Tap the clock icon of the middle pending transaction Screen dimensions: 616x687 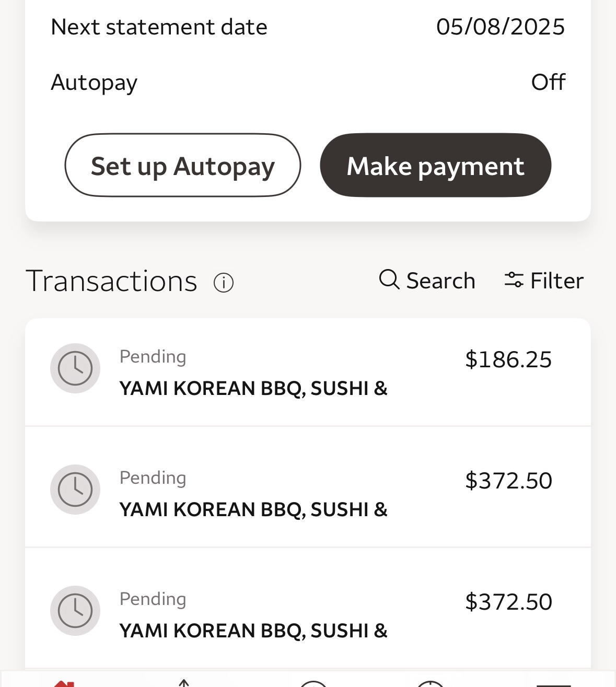pyautogui.click(x=75, y=490)
